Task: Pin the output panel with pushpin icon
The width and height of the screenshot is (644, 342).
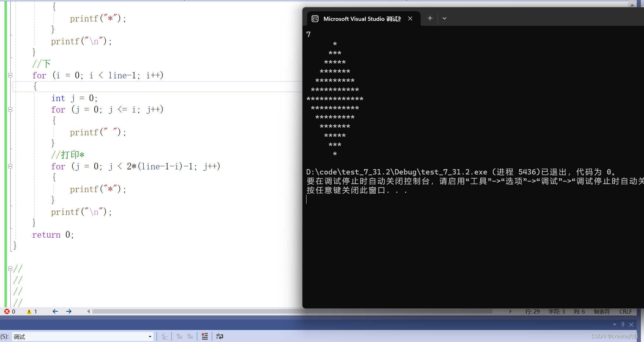Action: click(623, 324)
